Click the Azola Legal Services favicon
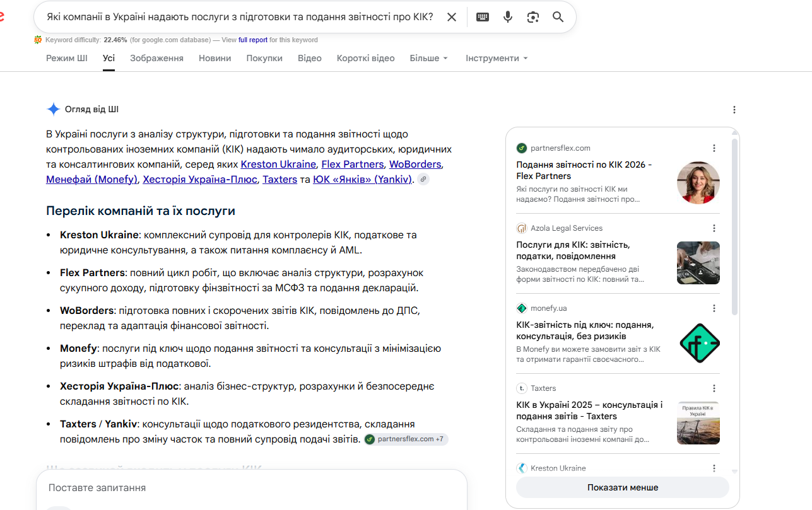The width and height of the screenshot is (812, 510). click(x=522, y=228)
